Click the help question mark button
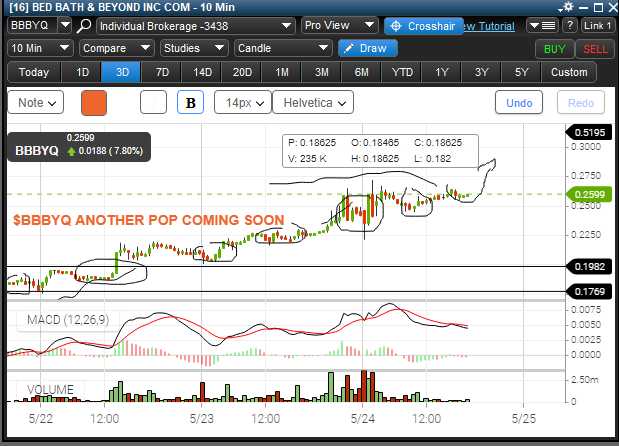The height and width of the screenshot is (446, 619). click(570, 26)
